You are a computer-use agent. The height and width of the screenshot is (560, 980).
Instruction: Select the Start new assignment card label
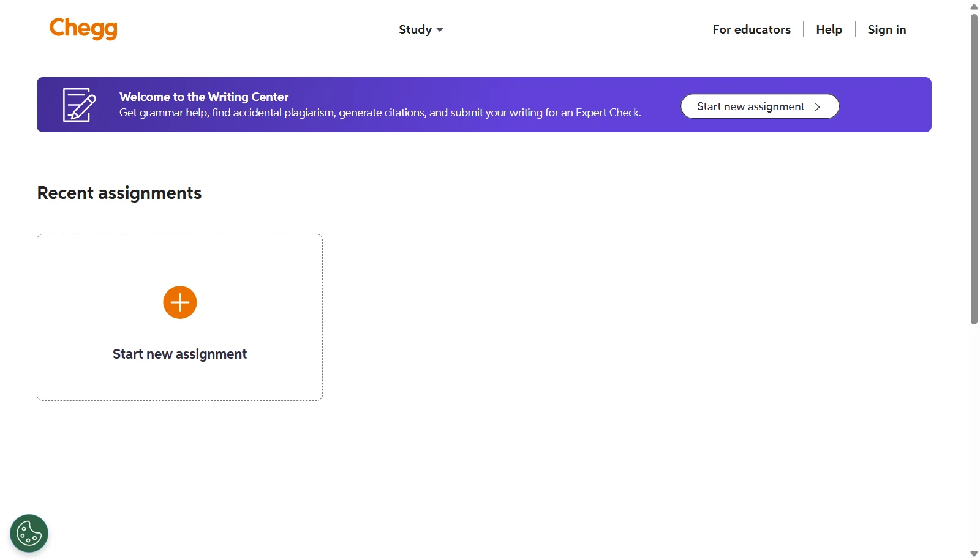point(179,354)
